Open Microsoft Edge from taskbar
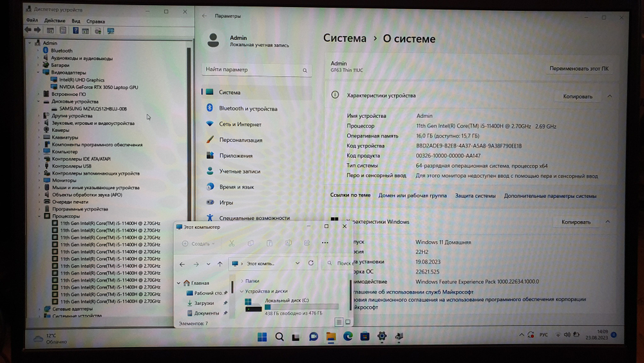The width and height of the screenshot is (644, 363). pos(348,337)
